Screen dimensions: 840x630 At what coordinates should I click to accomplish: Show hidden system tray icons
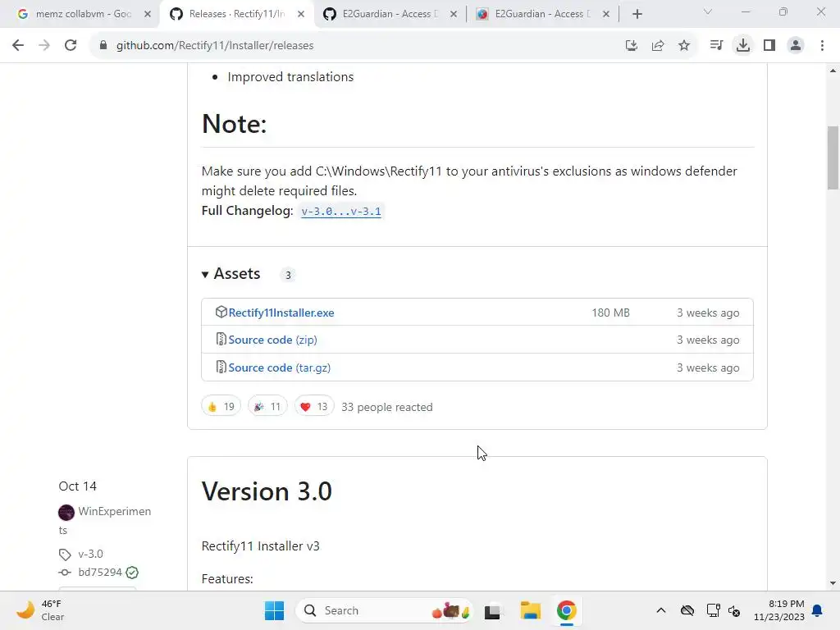click(x=661, y=610)
